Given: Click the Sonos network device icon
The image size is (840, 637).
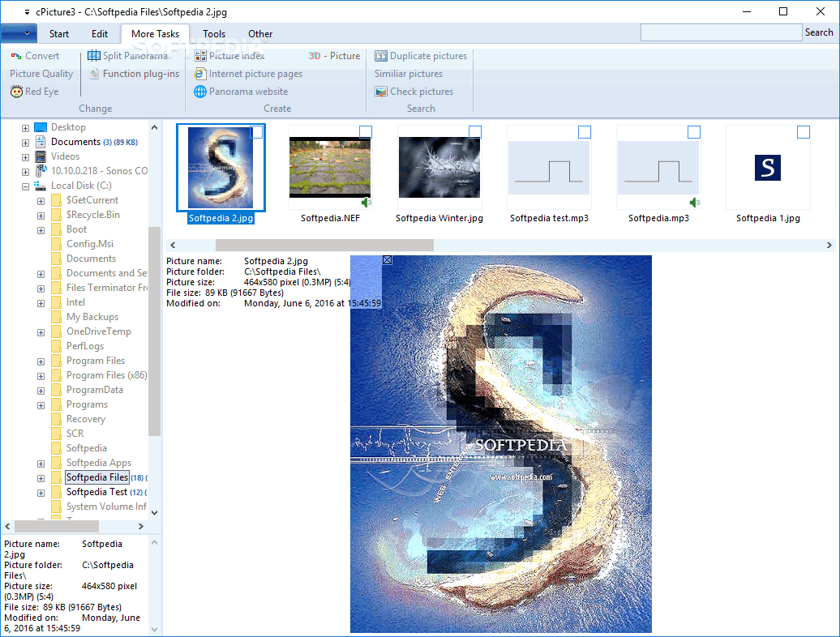Looking at the screenshot, I should pos(41,171).
